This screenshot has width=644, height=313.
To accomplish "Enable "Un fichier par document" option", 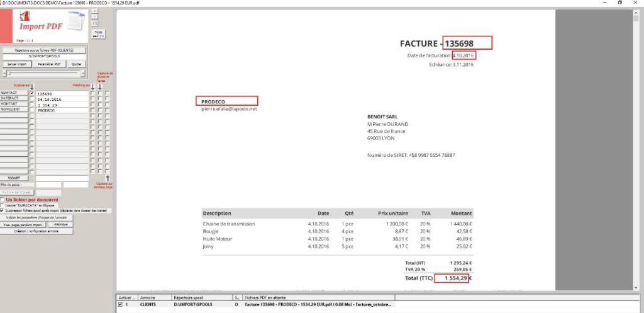I will (3, 200).
